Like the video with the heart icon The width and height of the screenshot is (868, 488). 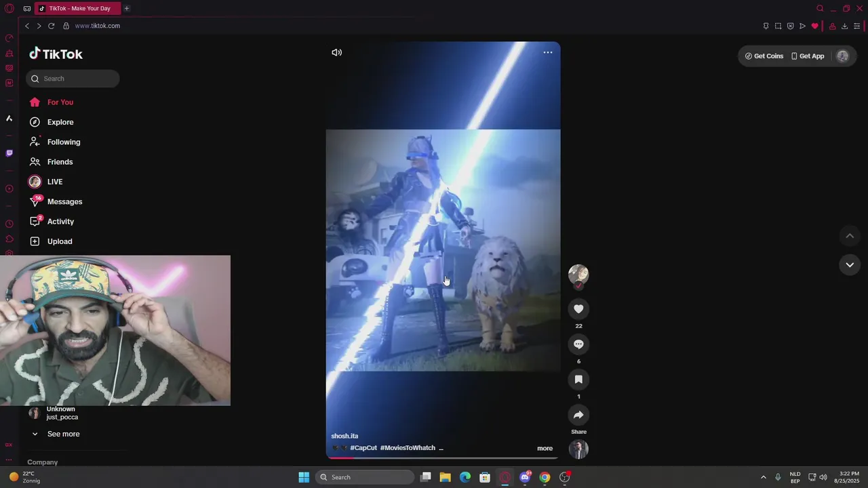[x=578, y=309]
